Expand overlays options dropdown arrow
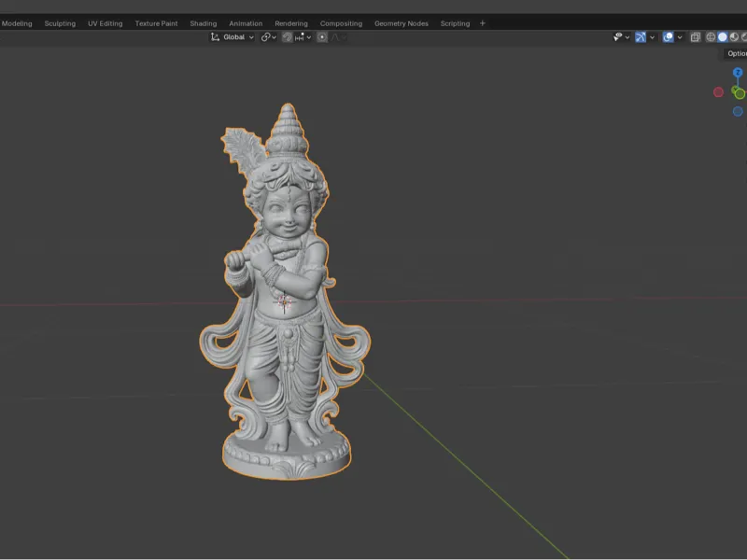This screenshot has height=560, width=747. coord(680,37)
